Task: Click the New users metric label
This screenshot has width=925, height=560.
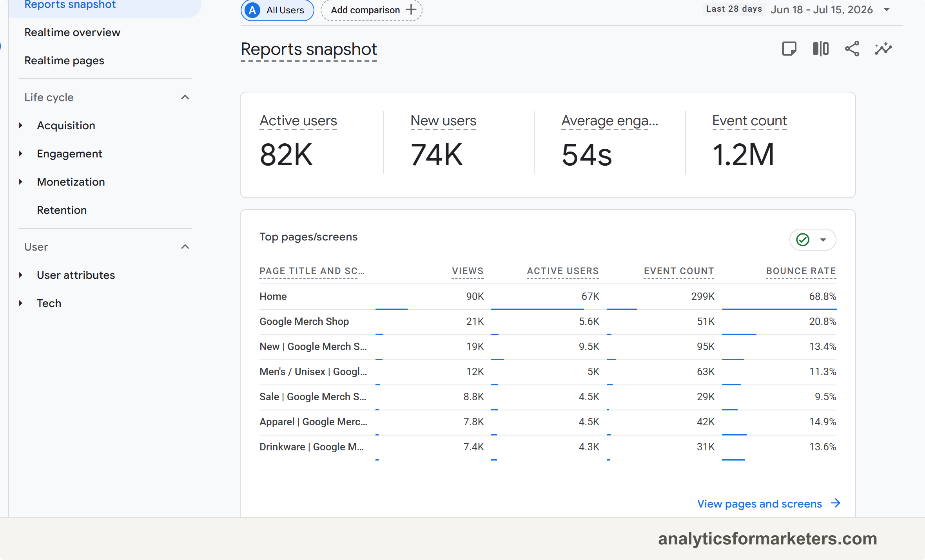Action: (443, 121)
